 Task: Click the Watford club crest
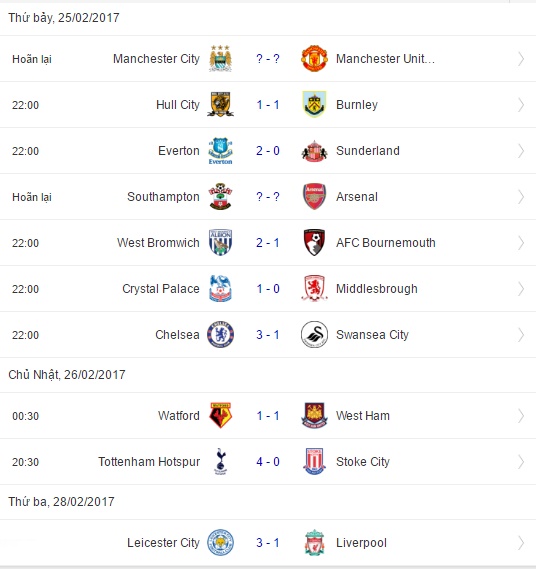(x=220, y=416)
